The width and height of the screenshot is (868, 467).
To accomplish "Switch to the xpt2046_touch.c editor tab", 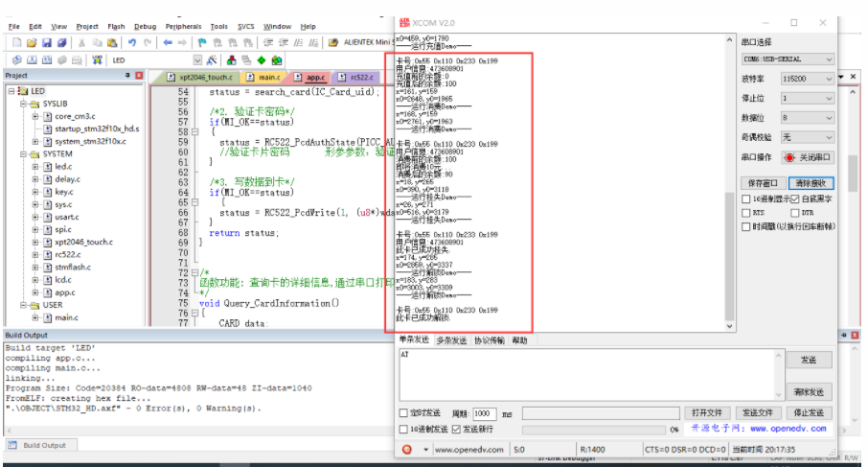I will tap(201, 77).
